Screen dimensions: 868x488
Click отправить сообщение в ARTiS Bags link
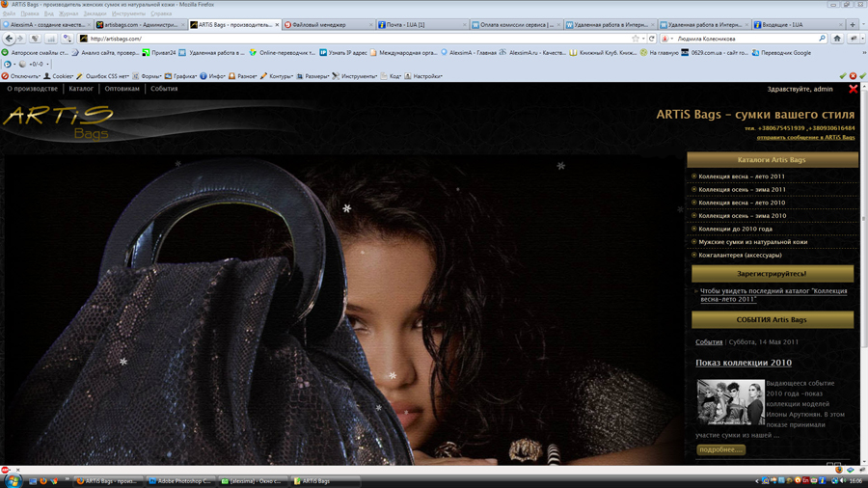805,138
